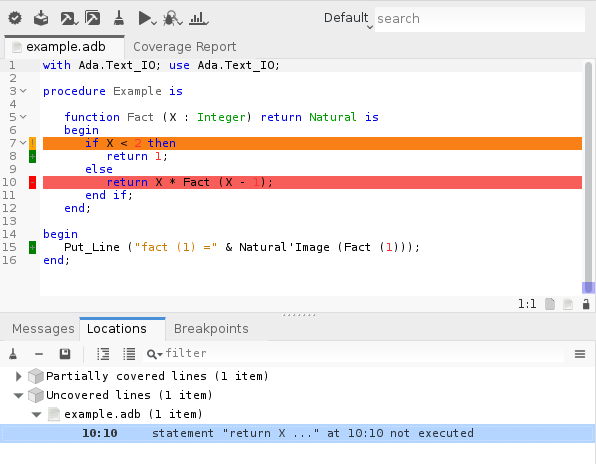Clear locations with the broom icon
The image size is (596, 464).
click(13, 354)
